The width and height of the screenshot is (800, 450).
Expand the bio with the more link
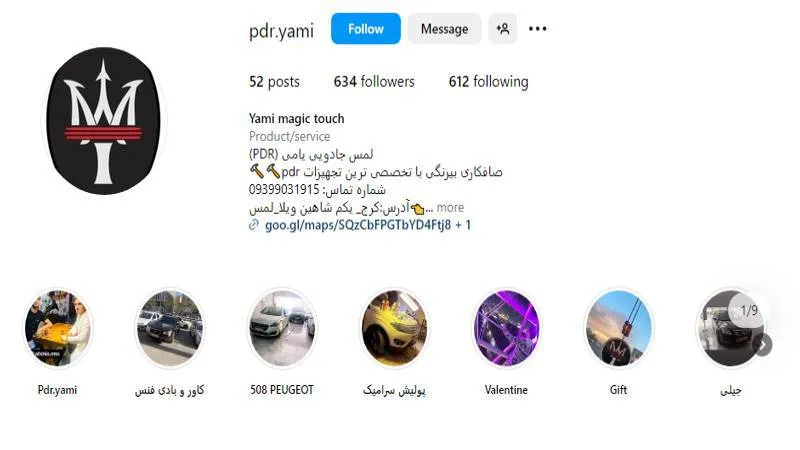click(x=450, y=208)
